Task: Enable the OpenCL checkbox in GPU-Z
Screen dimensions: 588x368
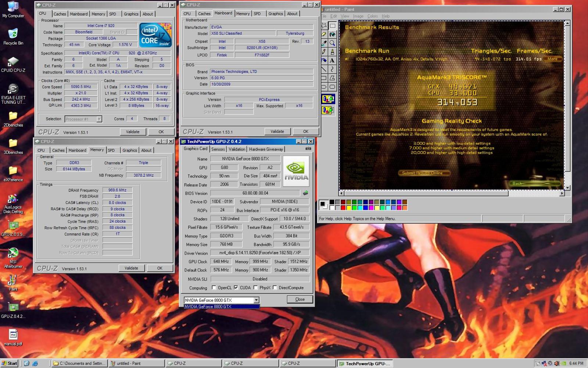Action: pyautogui.click(x=214, y=288)
